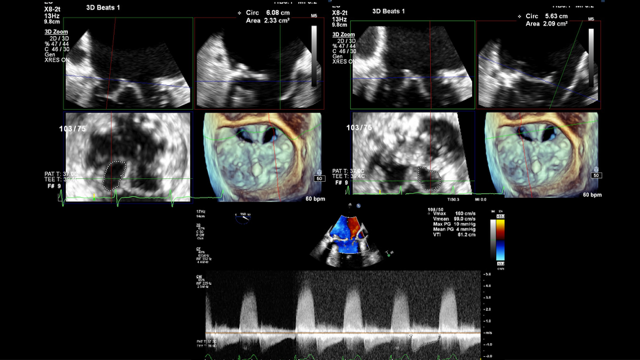Open the right 3D rendered mitral valve view
640x360 pixels.
coord(541,155)
